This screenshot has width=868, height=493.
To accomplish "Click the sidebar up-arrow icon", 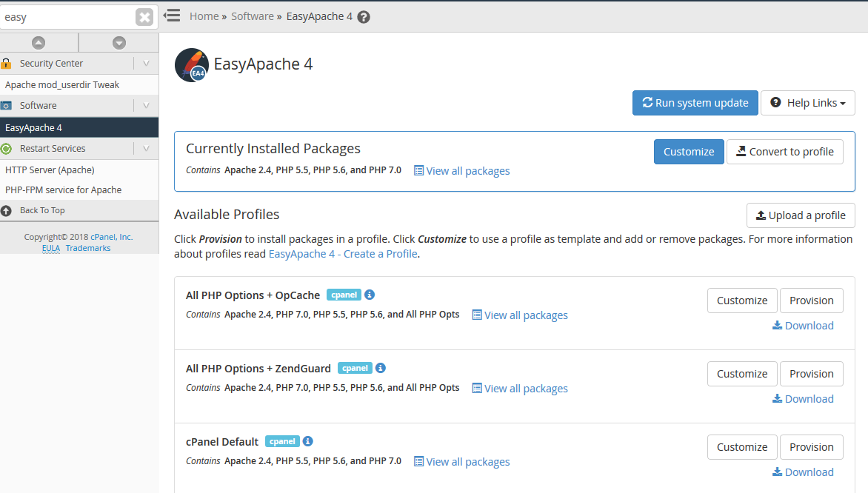I will 39,43.
